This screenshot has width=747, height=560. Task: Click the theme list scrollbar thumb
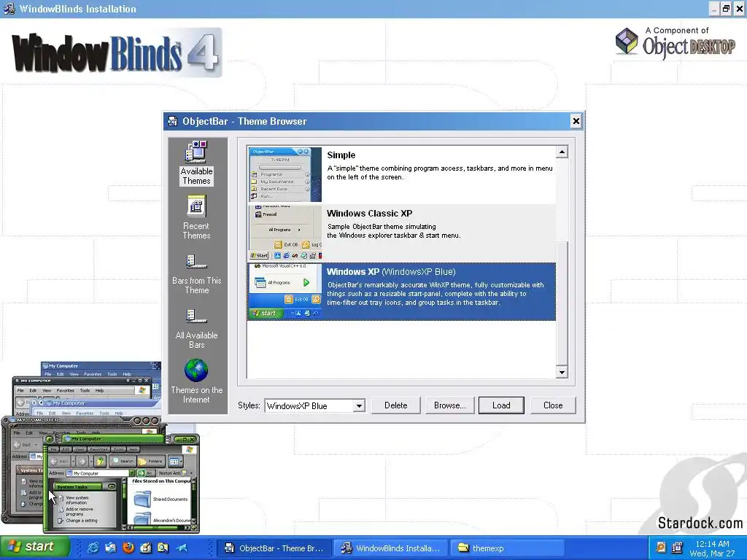click(562, 303)
